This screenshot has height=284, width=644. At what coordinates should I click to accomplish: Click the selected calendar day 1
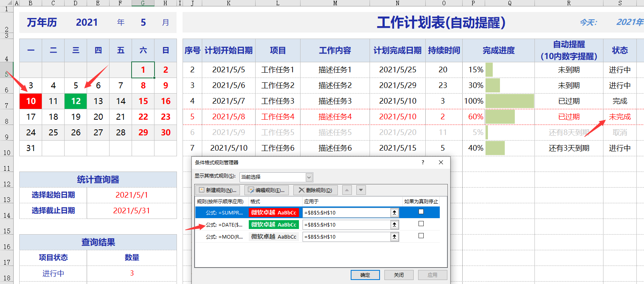click(143, 70)
